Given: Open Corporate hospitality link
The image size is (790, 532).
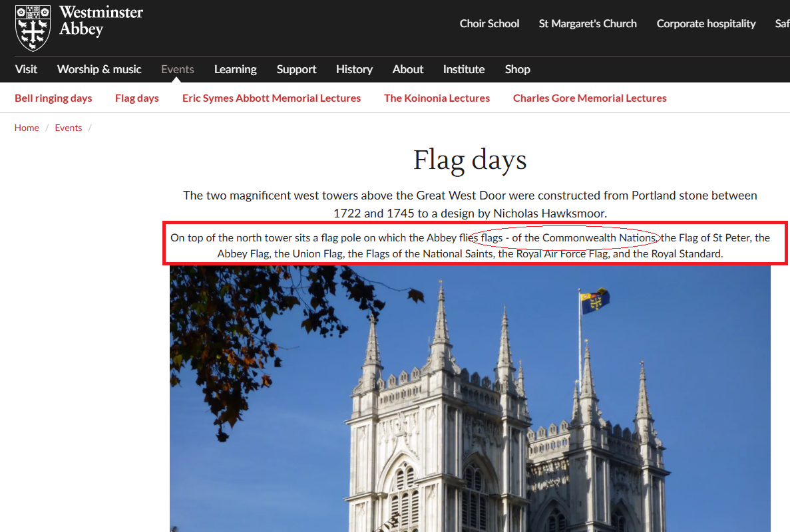Looking at the screenshot, I should click(x=706, y=24).
